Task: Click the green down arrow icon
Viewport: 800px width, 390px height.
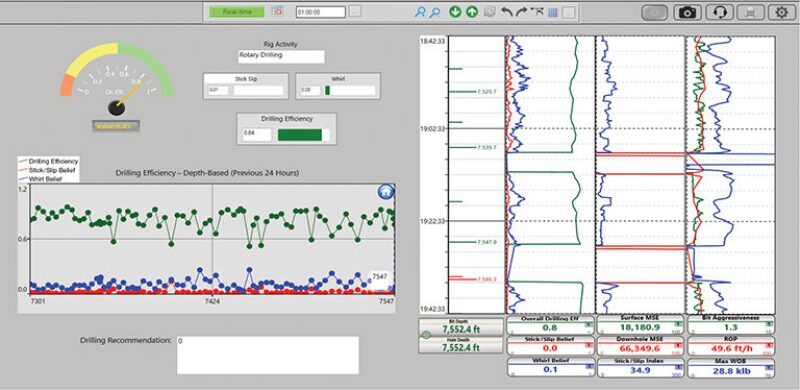Action: (455, 12)
